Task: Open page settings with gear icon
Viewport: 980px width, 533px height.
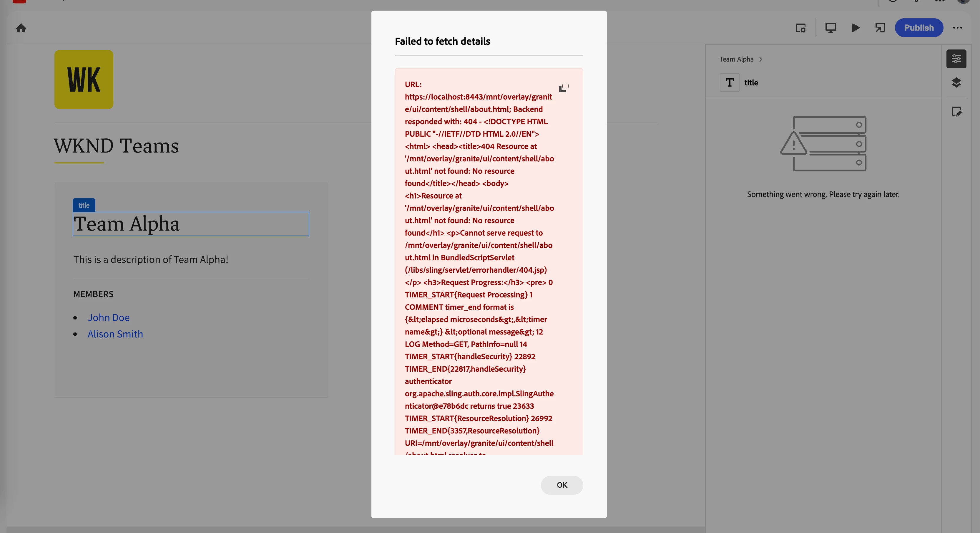Action: point(800,28)
